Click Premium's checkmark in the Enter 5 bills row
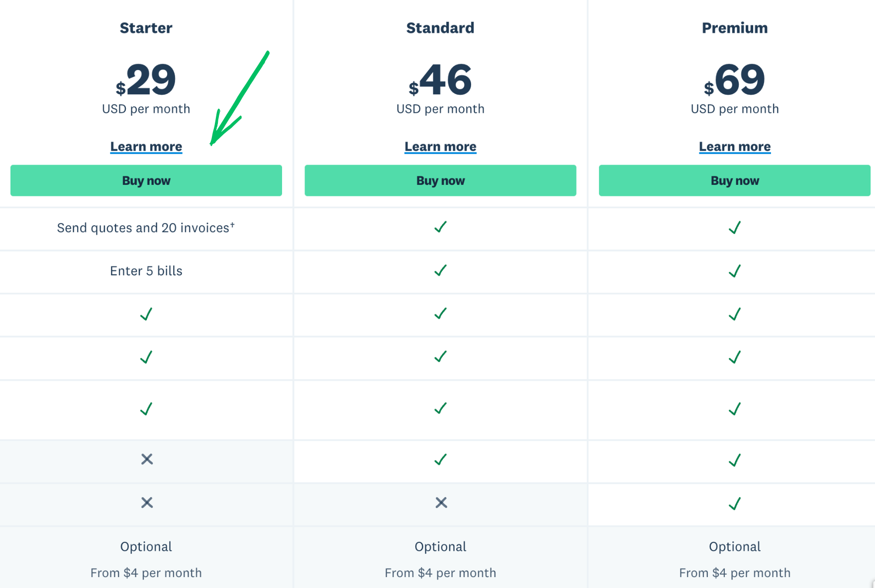Screen dimensions: 875x588 [735, 271]
